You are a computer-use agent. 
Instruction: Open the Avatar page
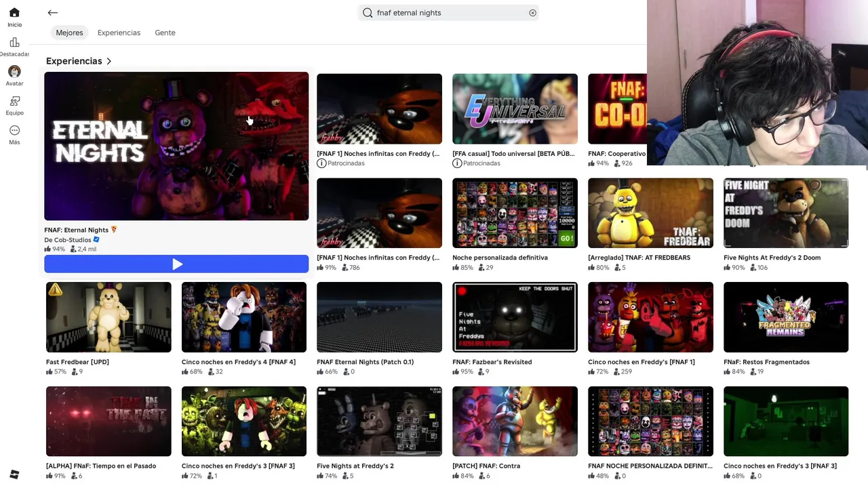tap(14, 76)
